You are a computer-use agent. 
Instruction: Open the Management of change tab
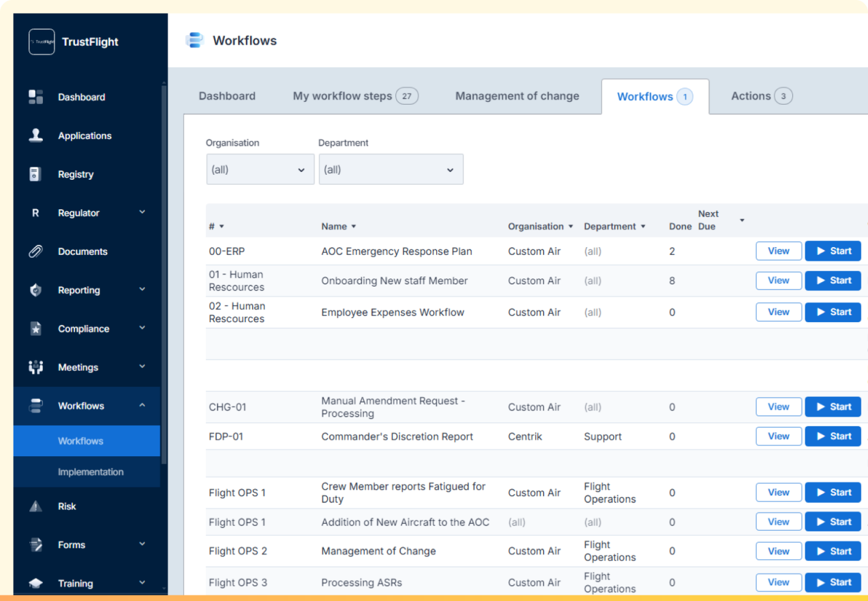516,96
